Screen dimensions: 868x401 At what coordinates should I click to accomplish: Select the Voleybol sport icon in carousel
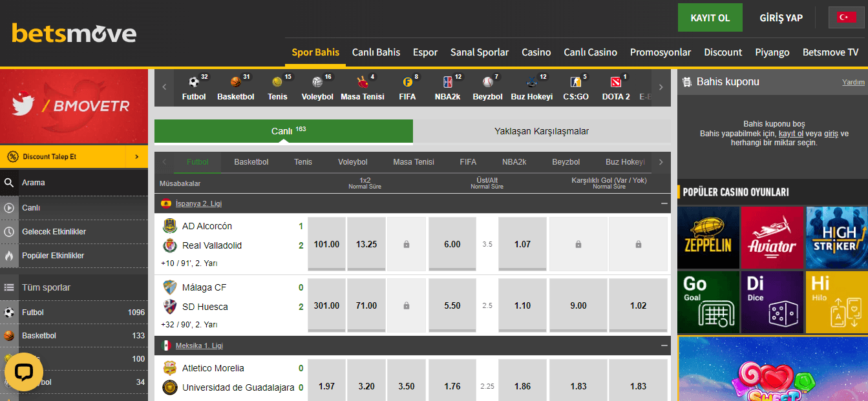[x=317, y=88]
